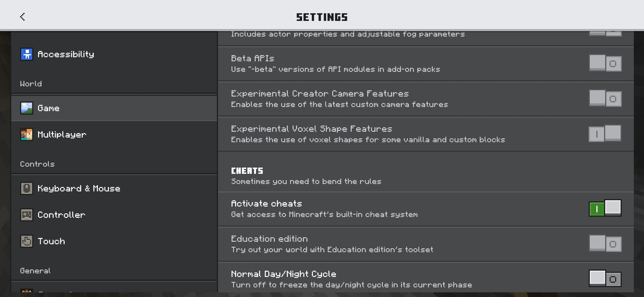Toggle Experimental Creator Camera Features

click(605, 98)
